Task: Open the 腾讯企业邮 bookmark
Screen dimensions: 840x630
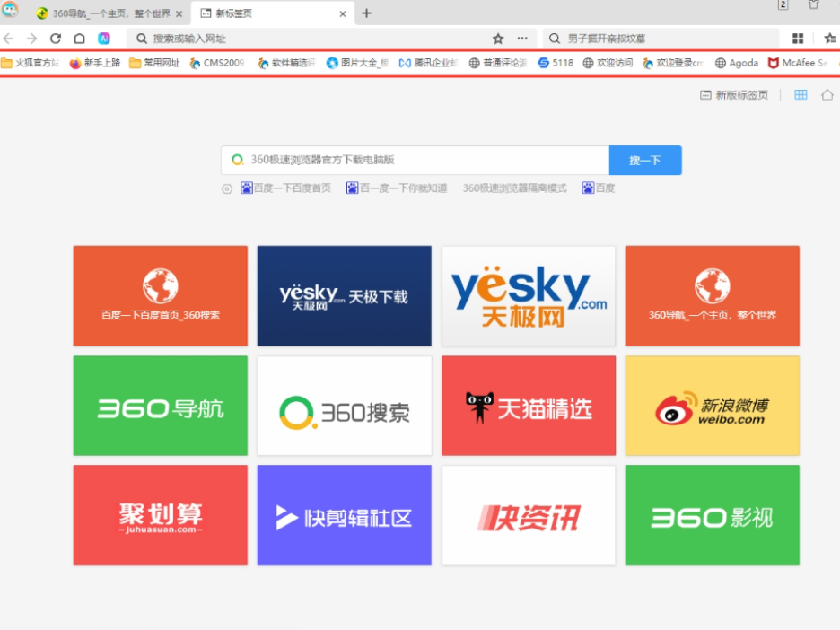Action: pos(428,63)
